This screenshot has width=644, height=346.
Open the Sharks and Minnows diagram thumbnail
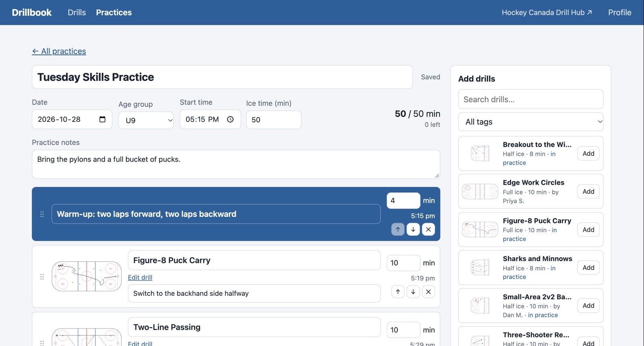480,268
